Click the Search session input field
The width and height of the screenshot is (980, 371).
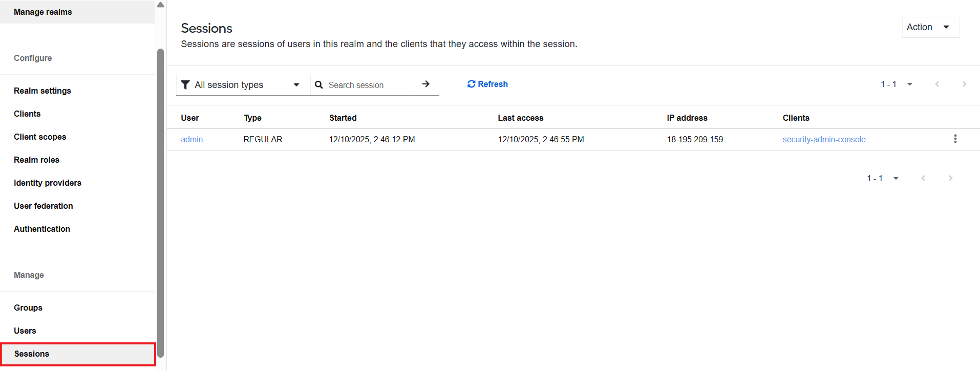click(x=369, y=85)
